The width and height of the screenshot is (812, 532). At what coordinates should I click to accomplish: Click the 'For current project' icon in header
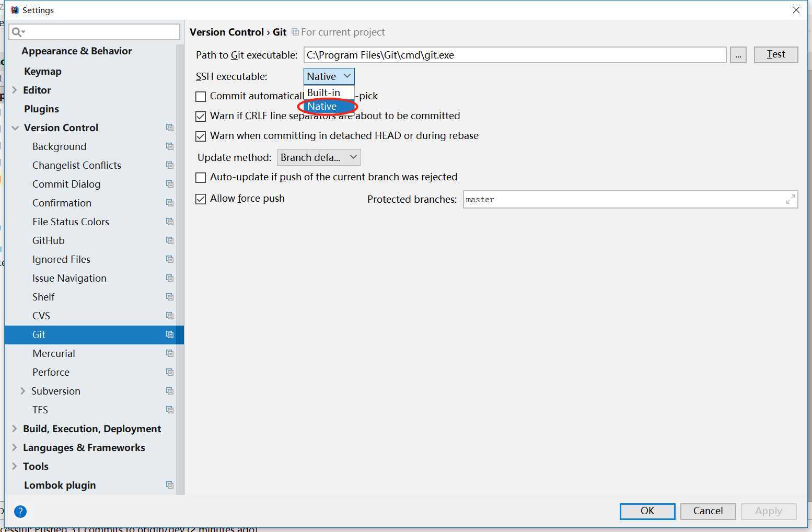tap(295, 32)
